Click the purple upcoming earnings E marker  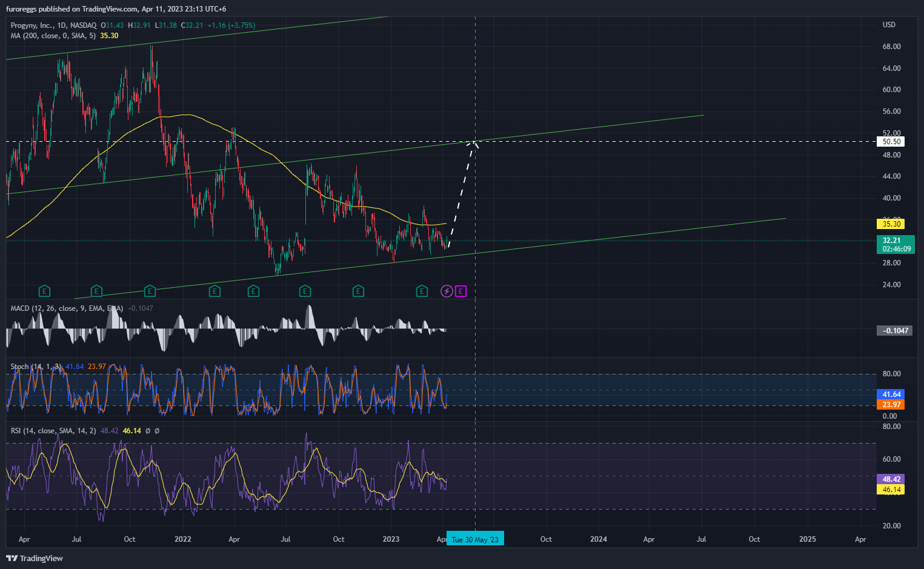[460, 291]
